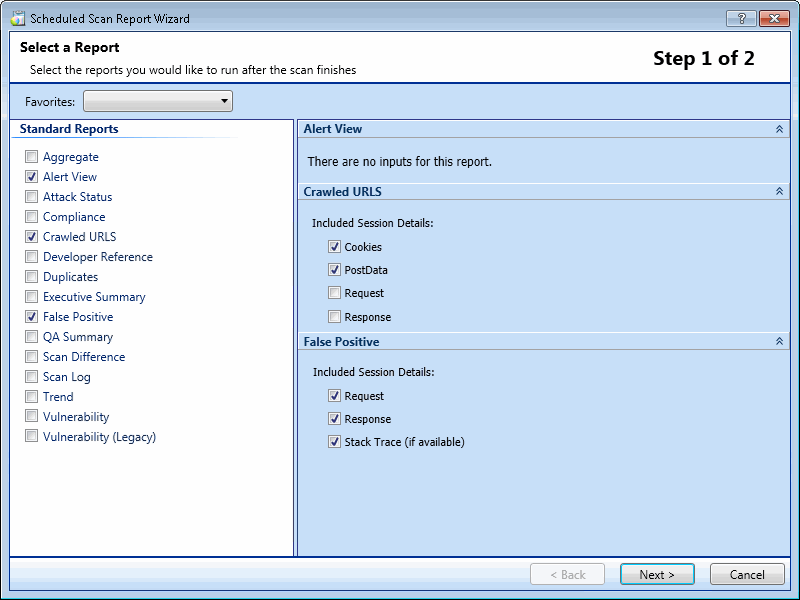Click the Help question mark icon
Image resolution: width=800 pixels, height=600 pixels.
tap(741, 18)
